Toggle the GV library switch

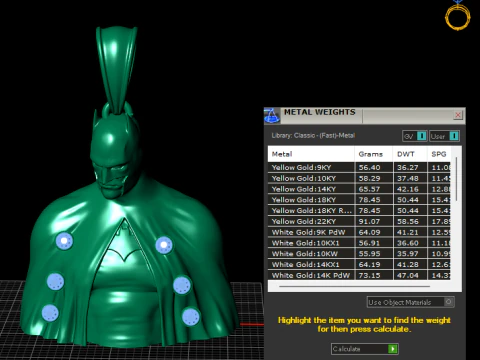click(x=422, y=136)
